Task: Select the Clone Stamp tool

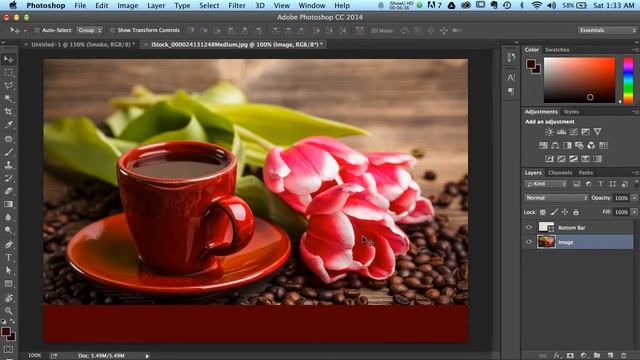Action: coord(8,165)
